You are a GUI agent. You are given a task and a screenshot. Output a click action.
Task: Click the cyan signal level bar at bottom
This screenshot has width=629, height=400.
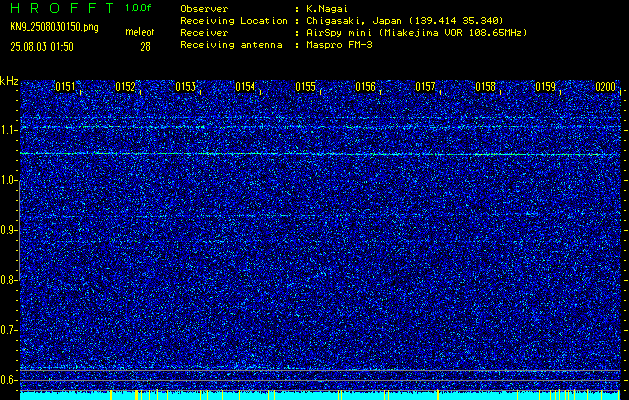click(320, 396)
